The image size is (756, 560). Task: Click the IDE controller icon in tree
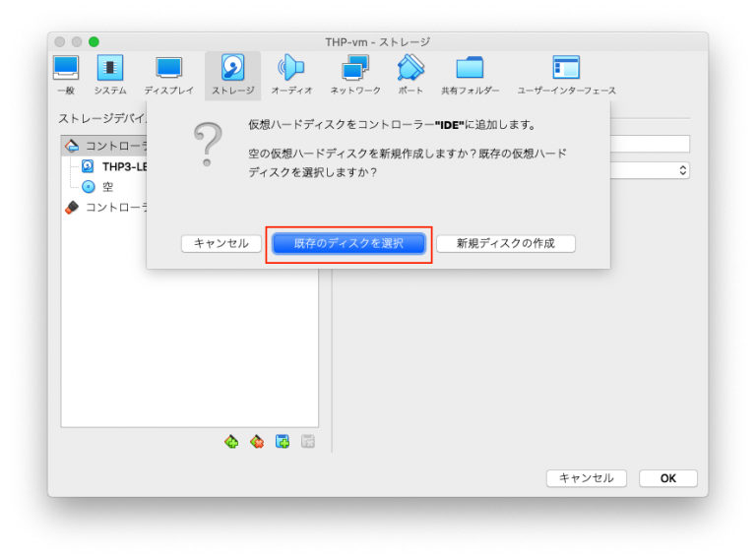(x=72, y=146)
